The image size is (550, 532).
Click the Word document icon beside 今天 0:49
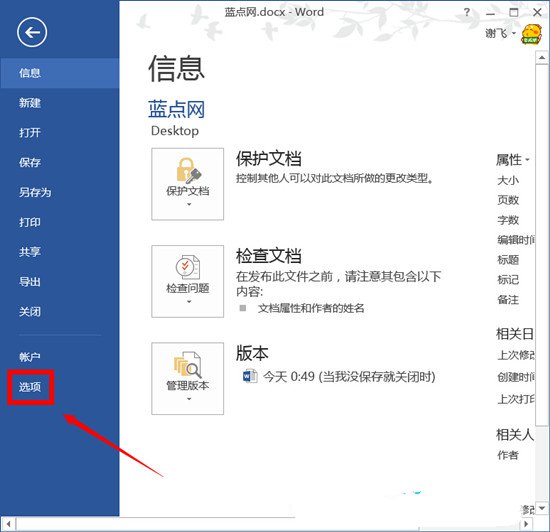coord(250,376)
